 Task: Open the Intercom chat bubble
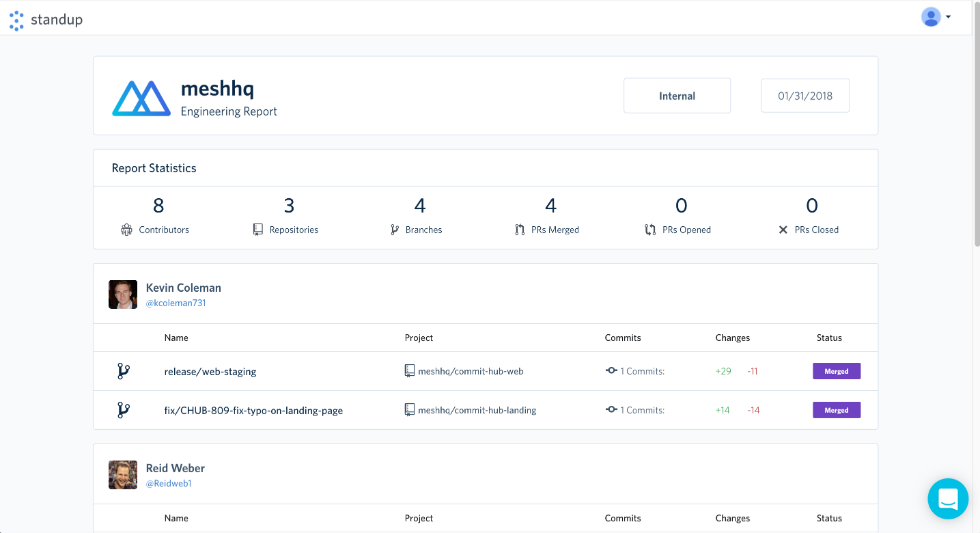(948, 499)
